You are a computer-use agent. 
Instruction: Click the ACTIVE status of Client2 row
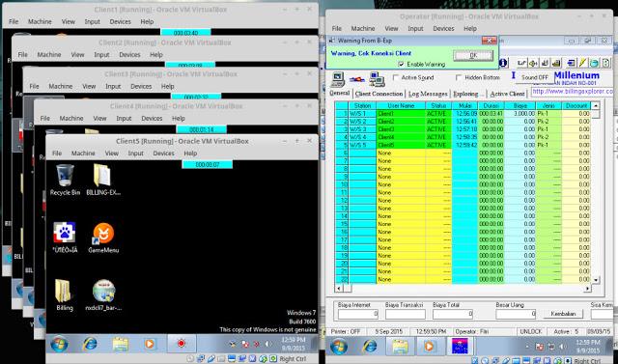click(x=438, y=122)
